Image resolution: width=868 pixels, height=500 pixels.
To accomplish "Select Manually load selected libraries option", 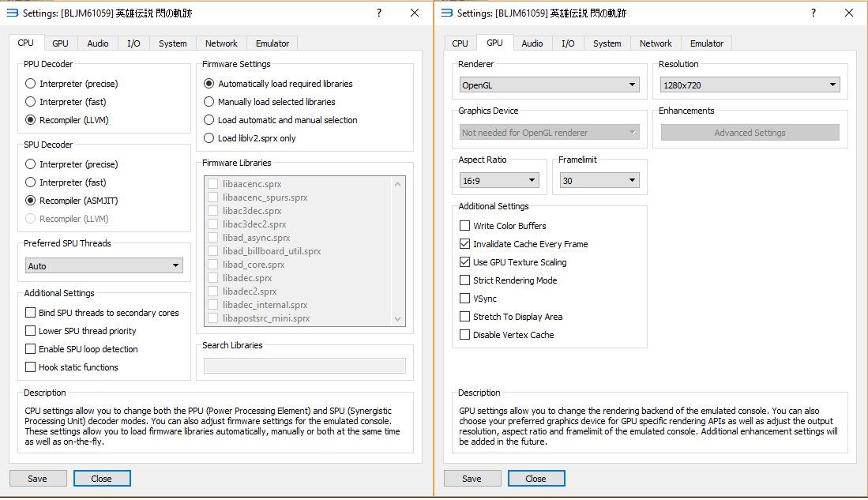I will click(209, 102).
